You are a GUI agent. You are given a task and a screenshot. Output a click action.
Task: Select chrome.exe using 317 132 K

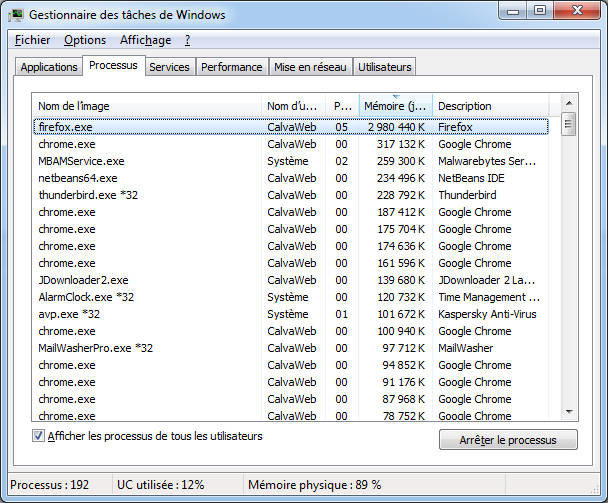click(x=291, y=144)
